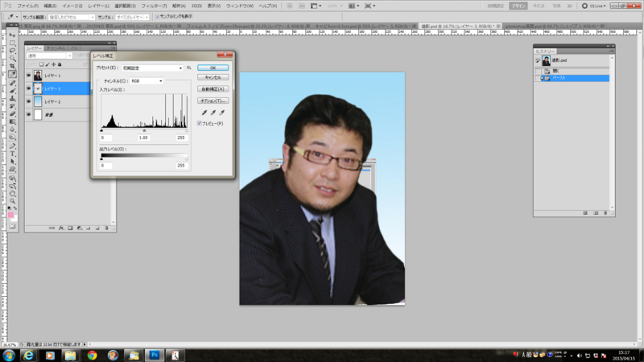Image resolution: width=644 pixels, height=362 pixels.
Task: Select the Path Selection tool
Action: click(12, 162)
